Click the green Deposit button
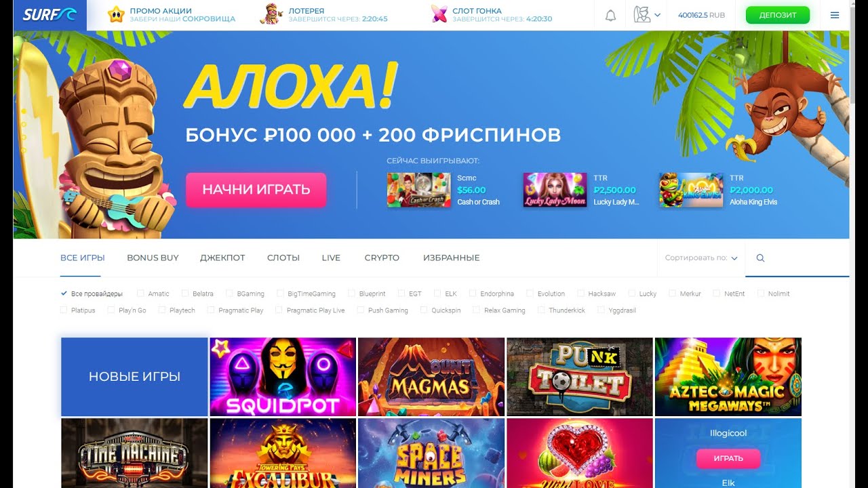Screen dimensions: 868x488 tap(778, 15)
